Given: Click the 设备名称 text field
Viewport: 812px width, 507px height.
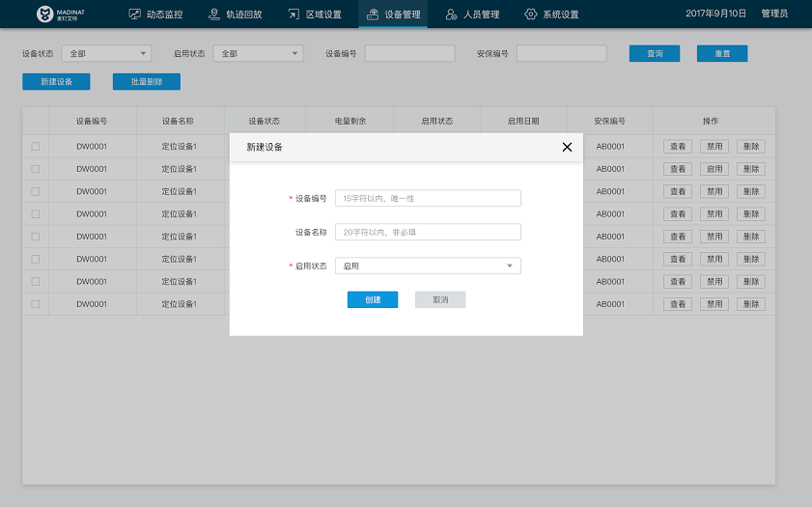Looking at the screenshot, I should click(428, 232).
